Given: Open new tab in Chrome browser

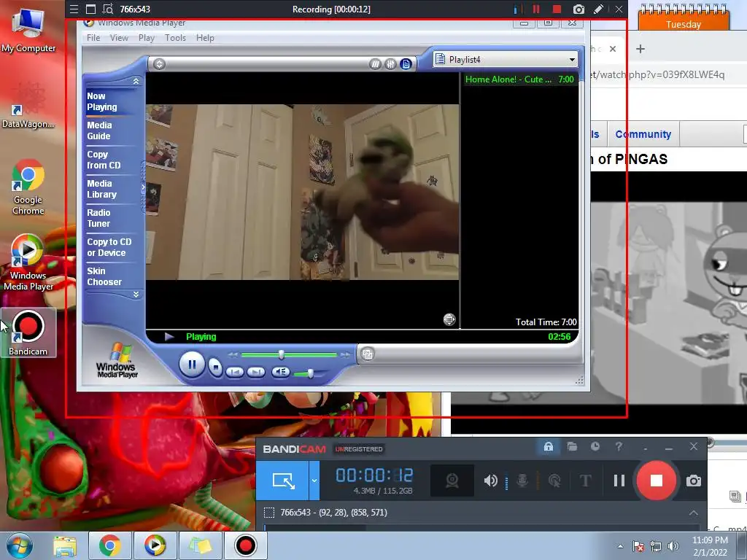Looking at the screenshot, I should pos(640,49).
